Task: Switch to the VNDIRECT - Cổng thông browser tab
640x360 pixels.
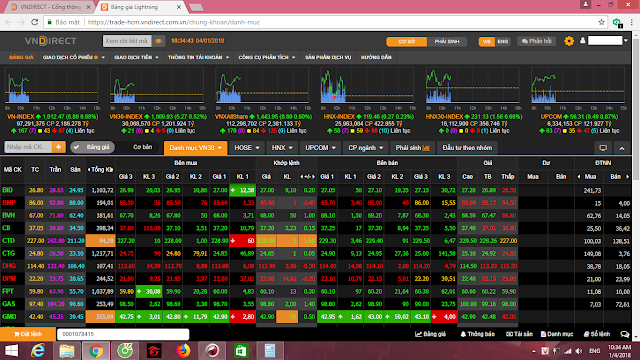Action: [50, 7]
